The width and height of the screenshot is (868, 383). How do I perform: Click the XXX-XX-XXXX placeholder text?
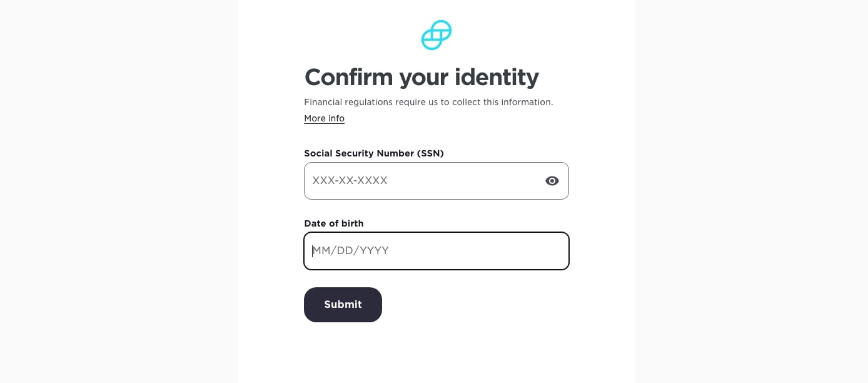point(350,181)
